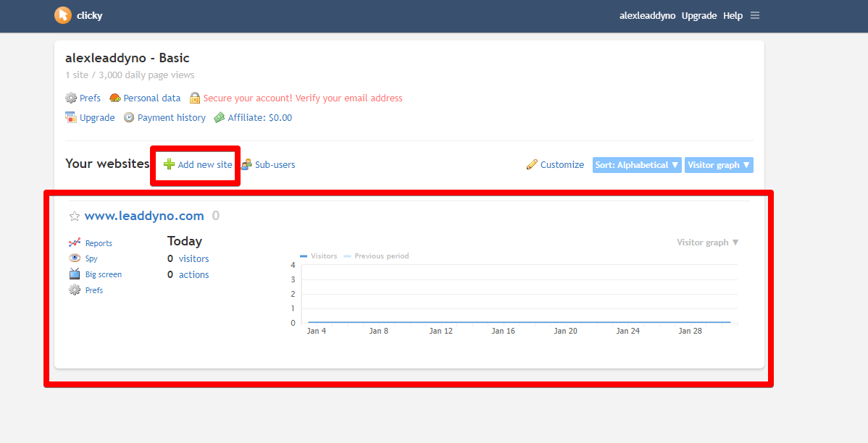Click the Customize pencil icon
The width and height of the screenshot is (868, 443).
[532, 164]
